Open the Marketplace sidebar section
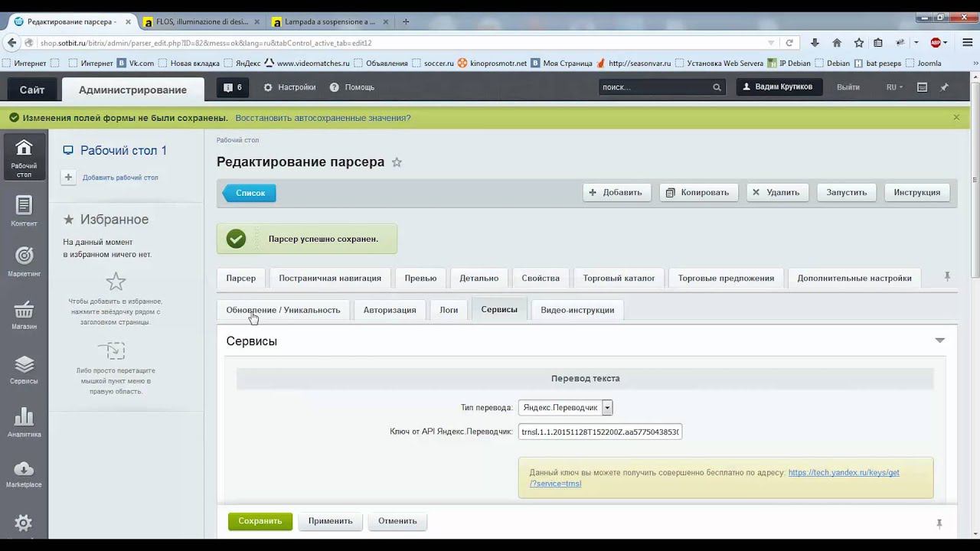The image size is (980, 551). click(24, 474)
